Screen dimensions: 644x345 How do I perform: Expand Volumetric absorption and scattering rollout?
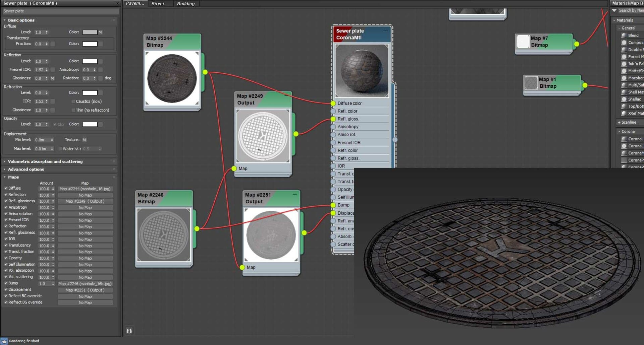[45, 161]
